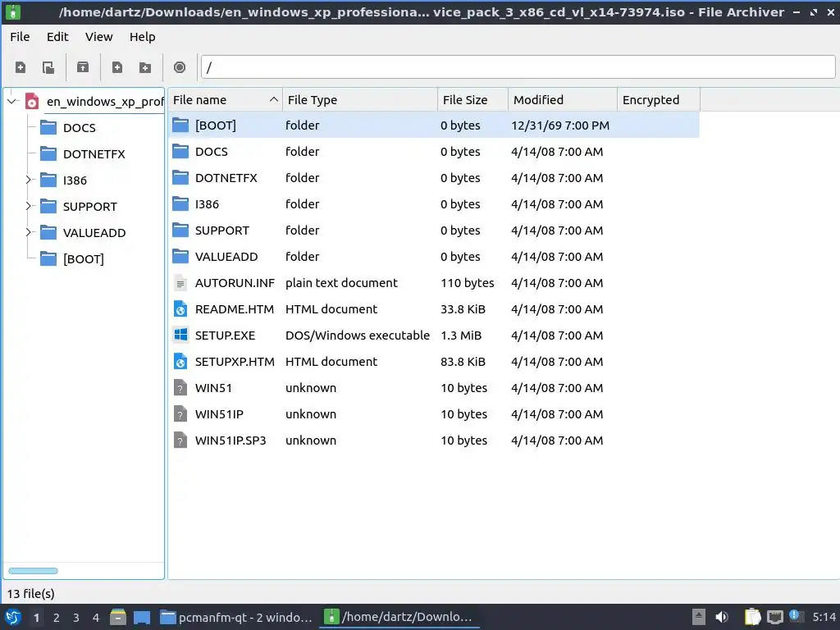Click the New archive toolbar icon

[21, 67]
